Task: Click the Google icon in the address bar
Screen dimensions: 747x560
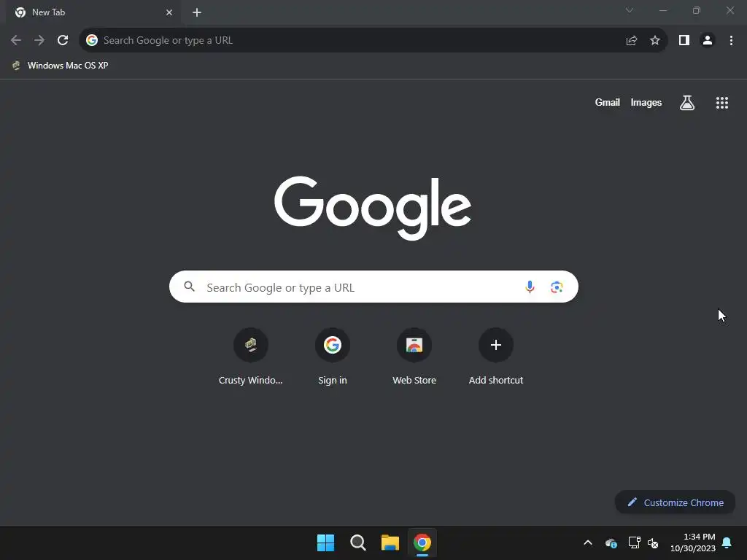Action: [92, 41]
